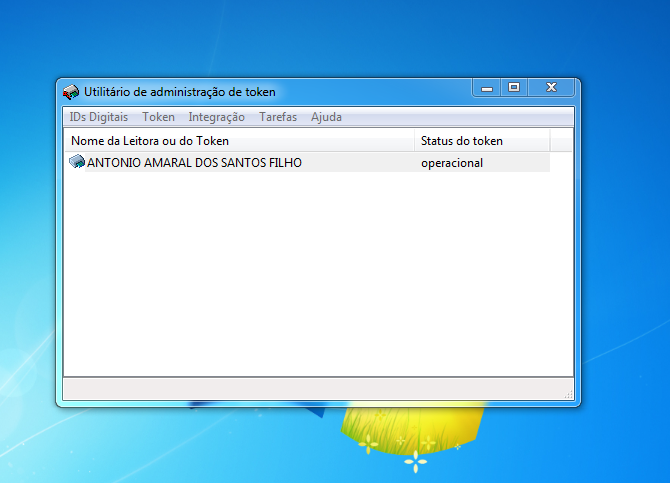Viewport: 670px width, 483px height.
Task: Click the 'Status do token' column header
Action: tap(482, 141)
